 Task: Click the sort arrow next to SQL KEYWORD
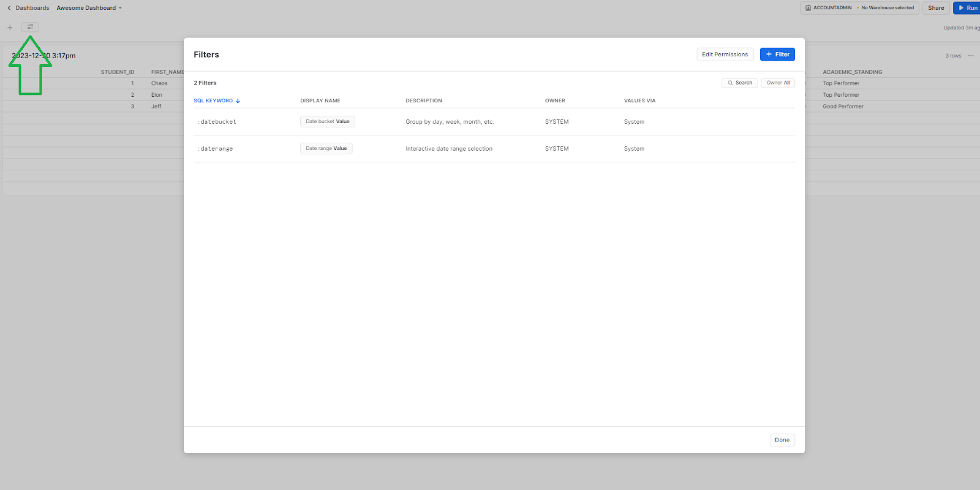pos(238,101)
